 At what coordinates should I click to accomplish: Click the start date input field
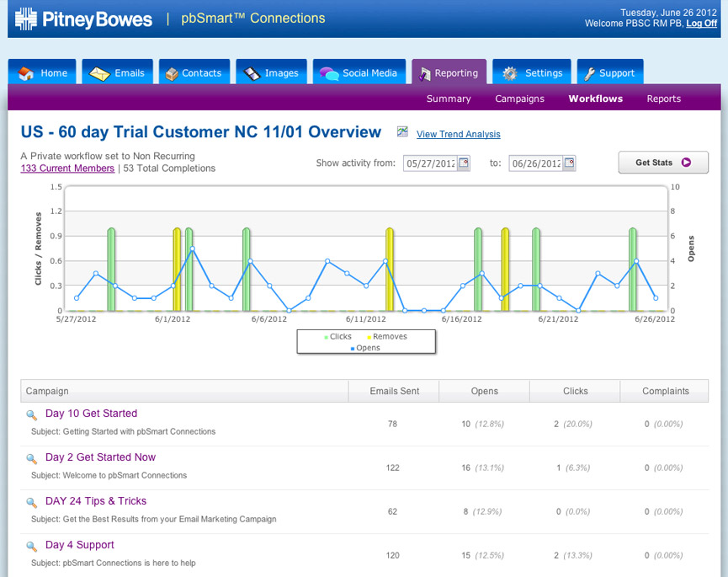(430, 163)
